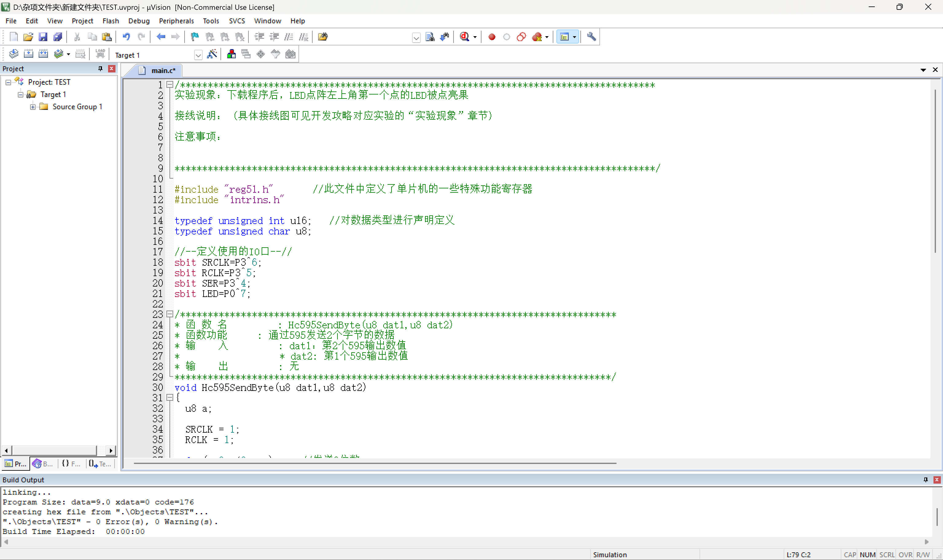The image size is (943, 560).
Task: Collapse the comment block at line 23
Action: (x=170, y=314)
